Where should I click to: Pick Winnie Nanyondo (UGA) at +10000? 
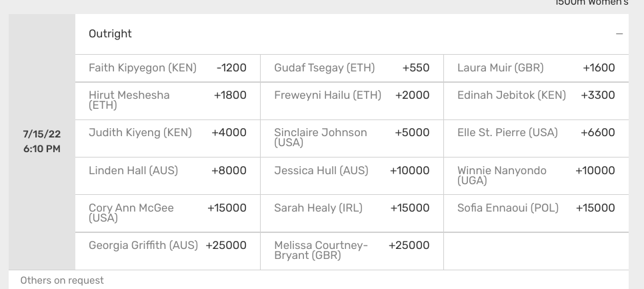[537, 176]
